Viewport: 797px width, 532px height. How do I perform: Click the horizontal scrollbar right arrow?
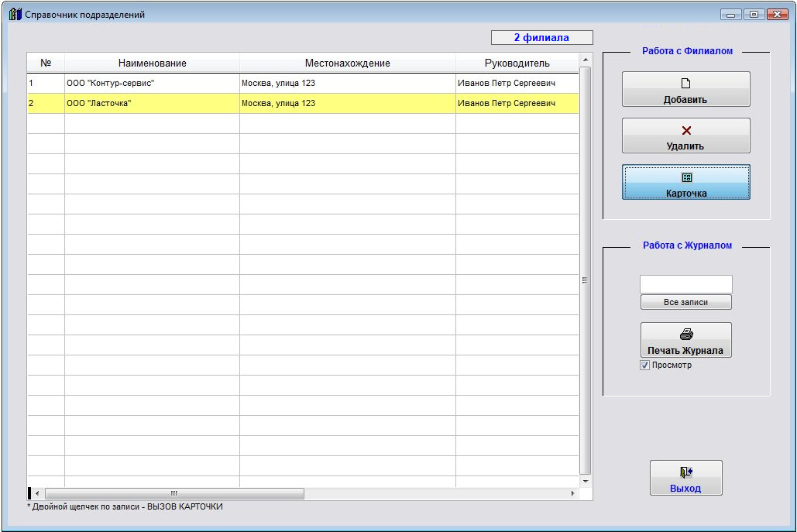(x=573, y=493)
